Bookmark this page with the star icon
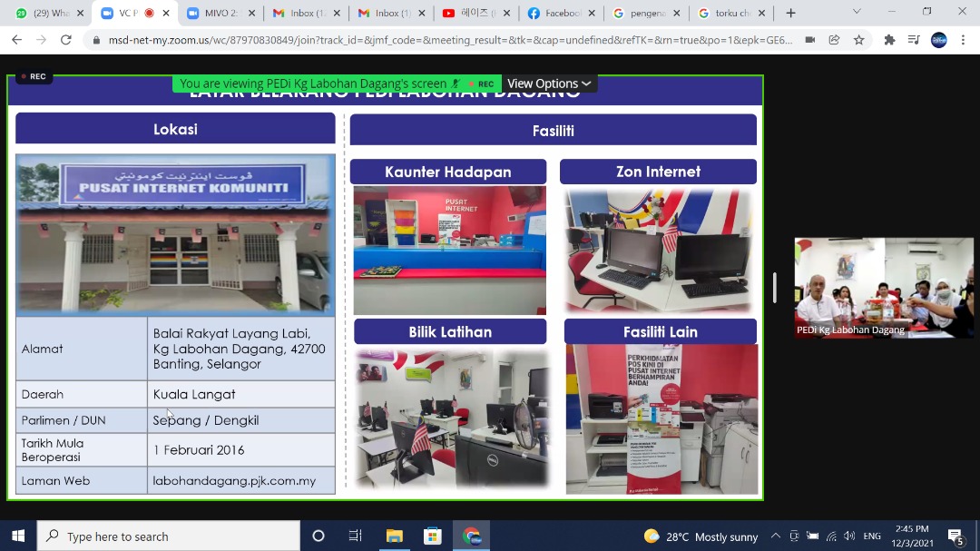 click(858, 40)
